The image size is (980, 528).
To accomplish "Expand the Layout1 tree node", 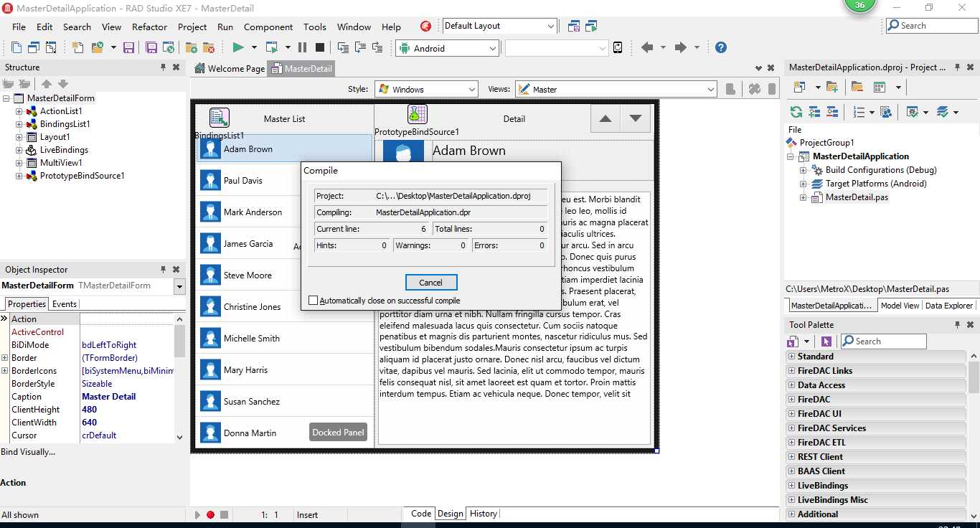I will (x=19, y=137).
